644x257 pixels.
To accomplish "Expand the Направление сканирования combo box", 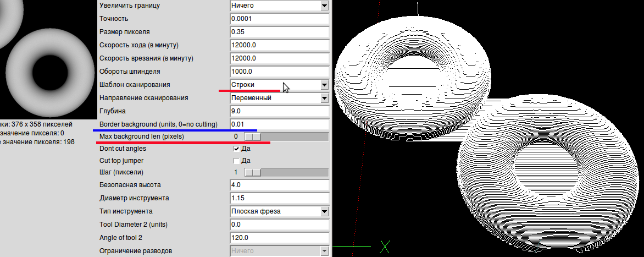I will [x=280, y=98].
